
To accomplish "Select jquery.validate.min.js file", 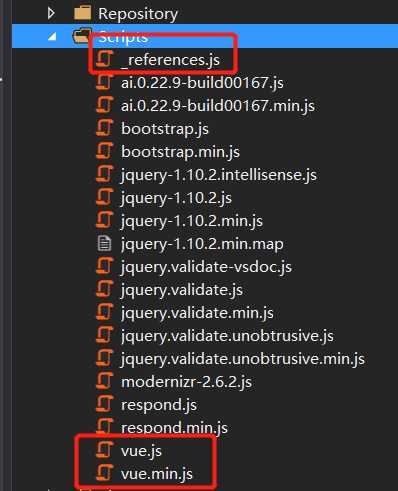I will [x=197, y=313].
